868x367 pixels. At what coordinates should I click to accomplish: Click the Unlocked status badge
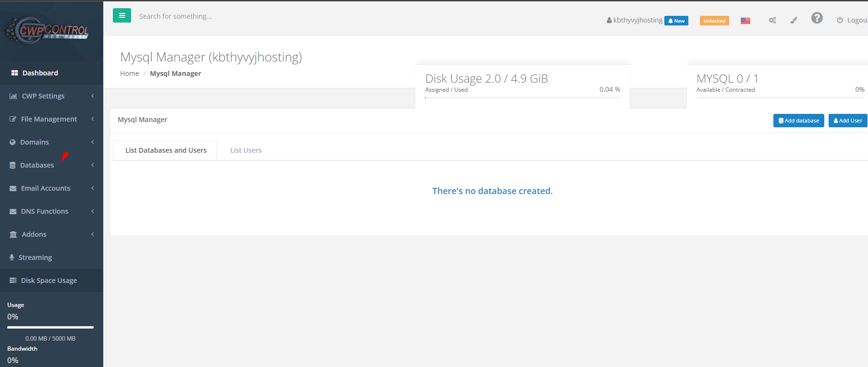pyautogui.click(x=714, y=21)
